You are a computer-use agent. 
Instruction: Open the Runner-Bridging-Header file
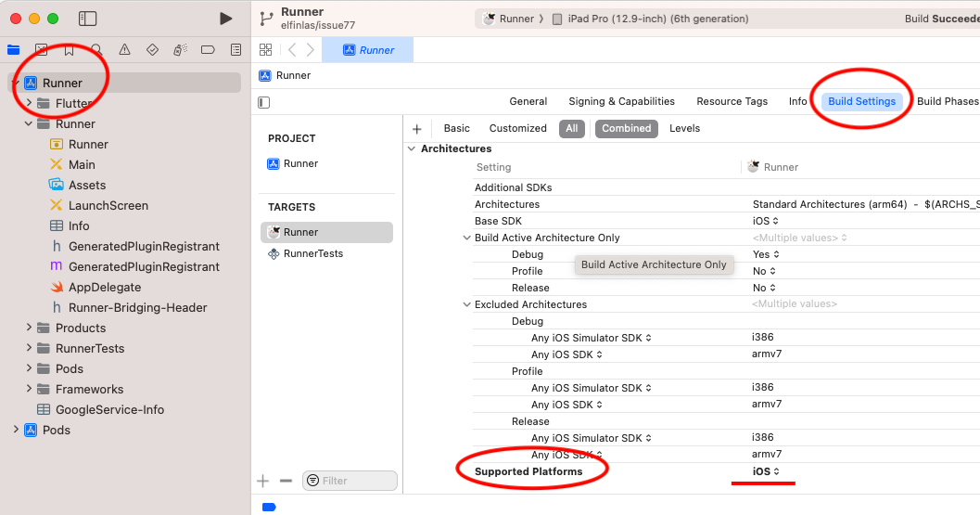(x=128, y=308)
